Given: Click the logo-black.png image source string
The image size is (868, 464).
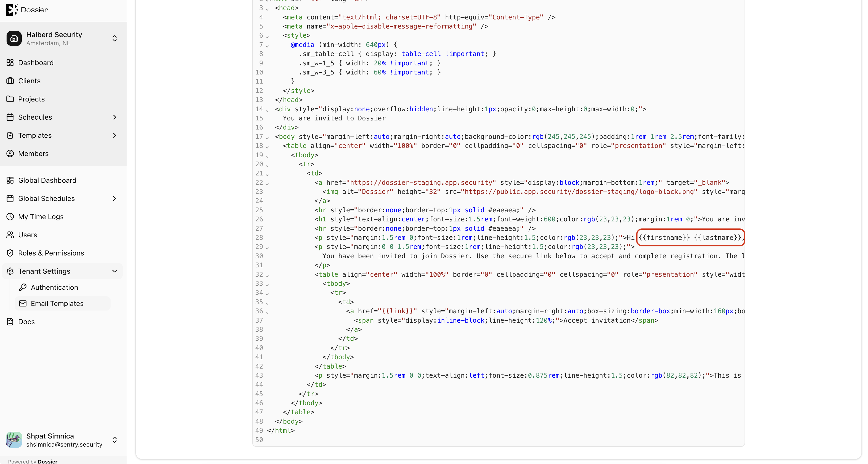Looking at the screenshot, I should (x=579, y=191).
